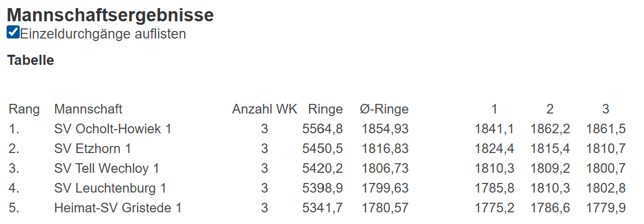The height and width of the screenshot is (224, 644).
Task: Select team SV Leuchtenburg 1
Action: pyautogui.click(x=110, y=188)
